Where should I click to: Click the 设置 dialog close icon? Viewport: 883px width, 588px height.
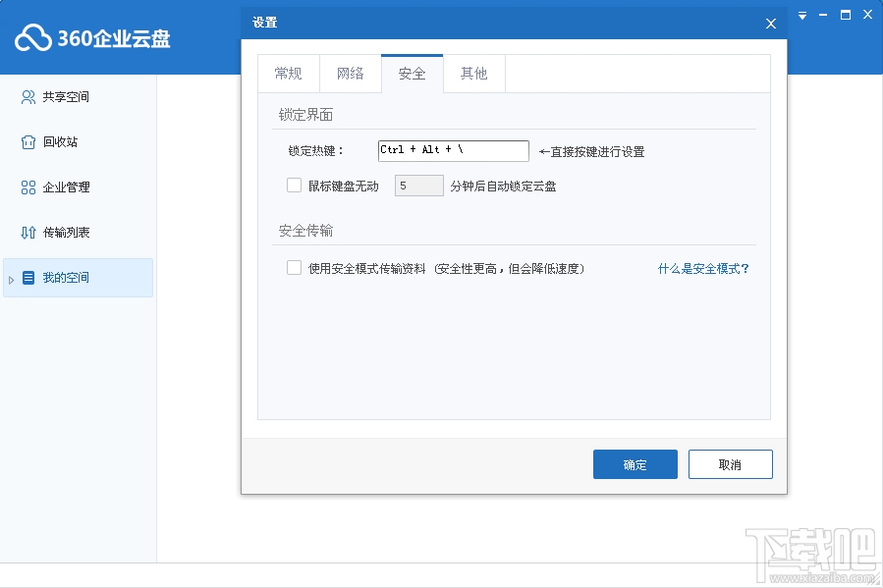click(x=770, y=23)
